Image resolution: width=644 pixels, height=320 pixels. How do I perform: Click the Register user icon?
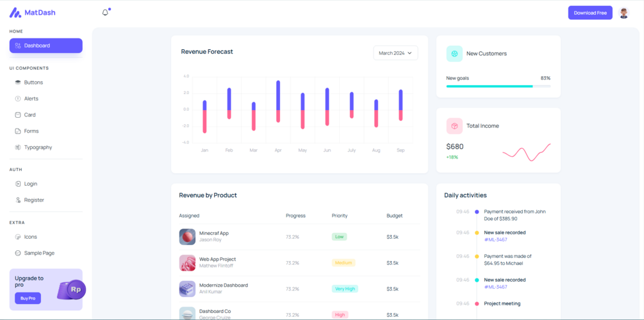click(x=18, y=200)
